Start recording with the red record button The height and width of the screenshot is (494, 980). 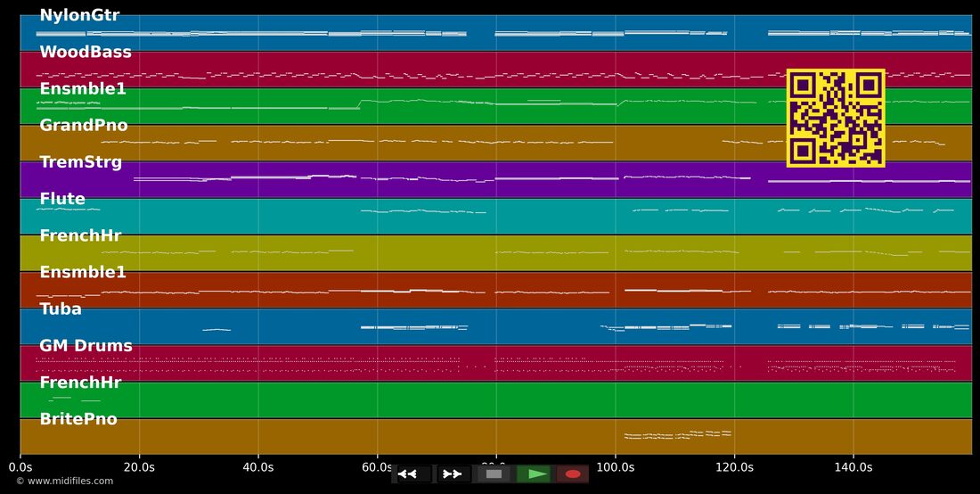[x=573, y=474]
